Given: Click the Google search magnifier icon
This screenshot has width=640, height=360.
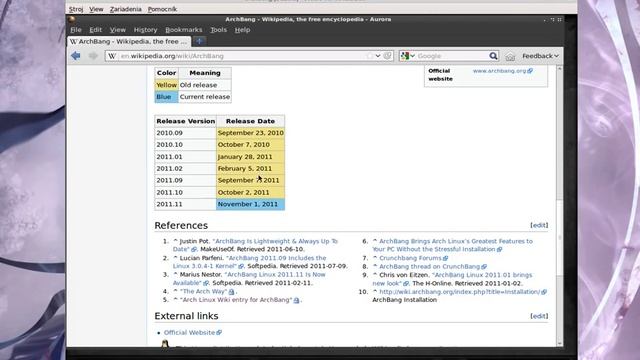Looking at the screenshot, I should pos(493,56).
